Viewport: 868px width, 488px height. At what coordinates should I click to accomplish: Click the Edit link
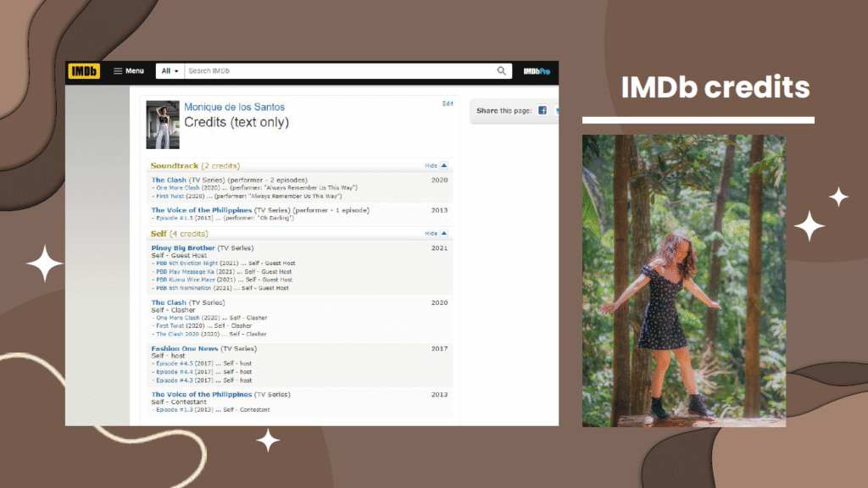click(x=448, y=103)
